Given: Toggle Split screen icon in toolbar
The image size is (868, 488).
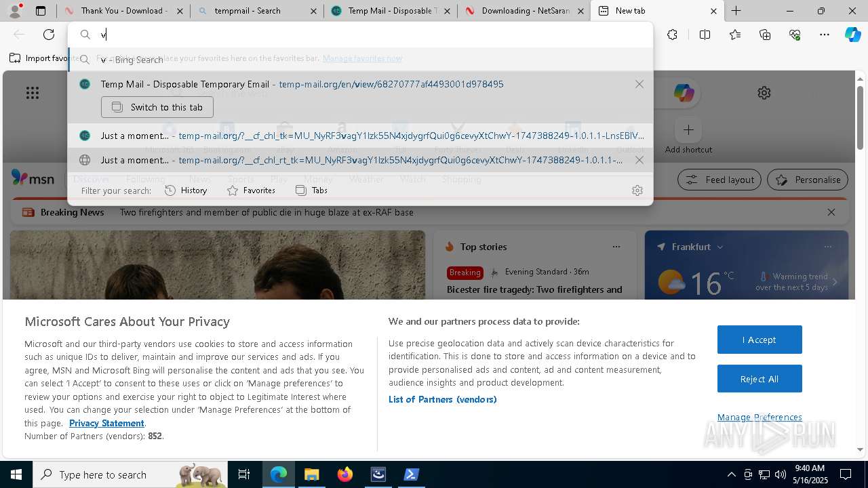Looking at the screenshot, I should (x=705, y=35).
